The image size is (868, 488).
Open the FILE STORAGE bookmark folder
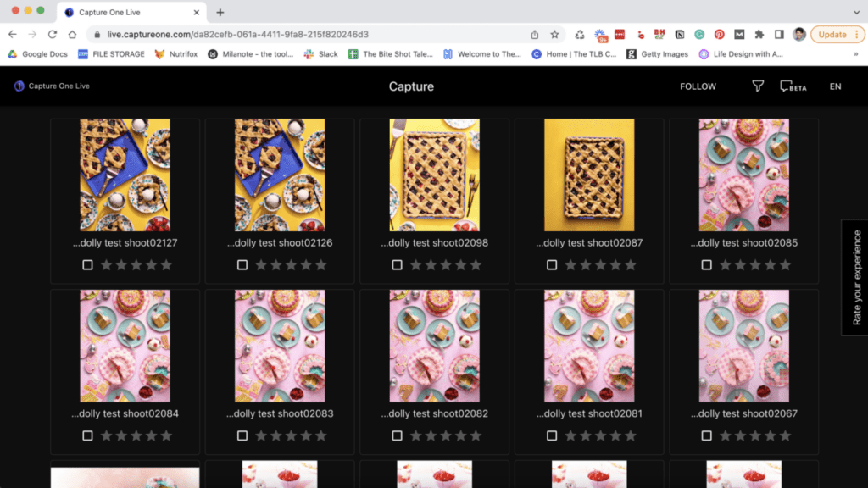pos(111,54)
